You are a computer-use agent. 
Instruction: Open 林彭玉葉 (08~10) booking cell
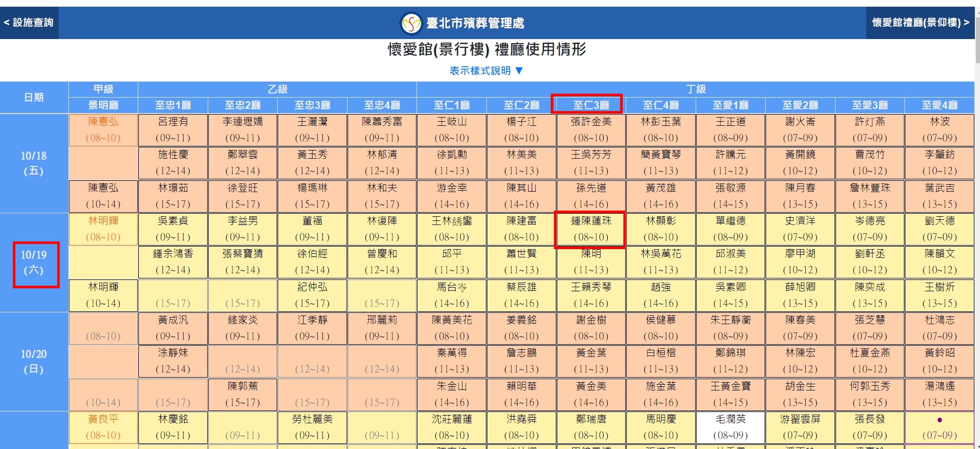coord(661,130)
